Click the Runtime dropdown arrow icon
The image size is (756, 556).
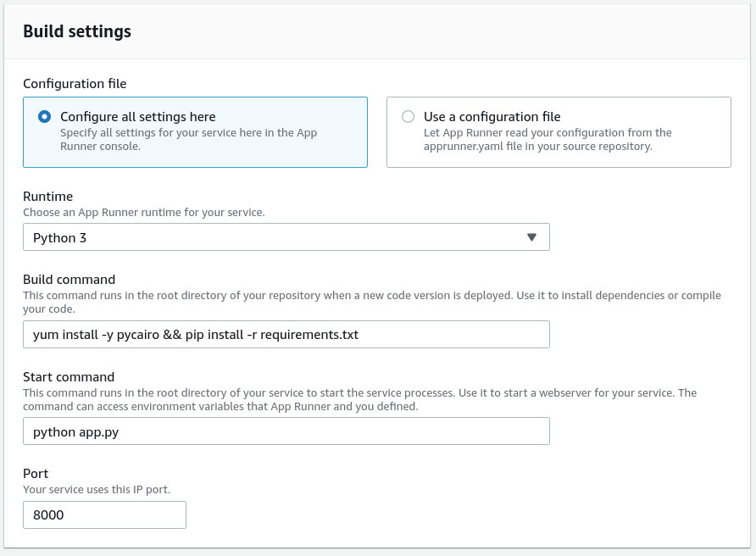[532, 237]
